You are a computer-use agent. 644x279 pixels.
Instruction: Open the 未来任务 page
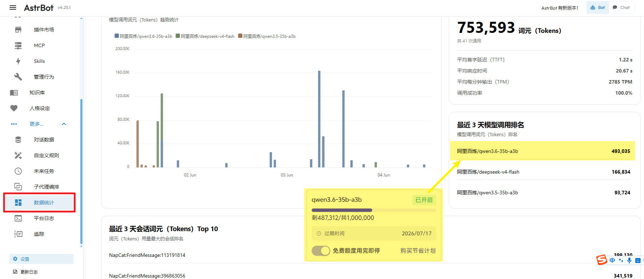[44, 171]
